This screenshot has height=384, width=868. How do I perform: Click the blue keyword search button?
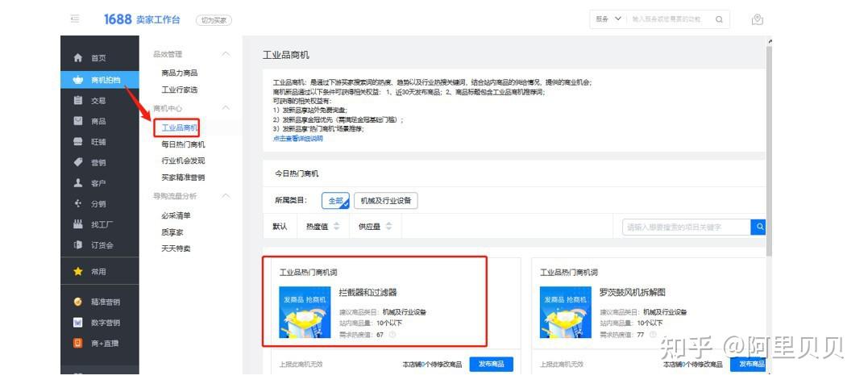click(x=760, y=227)
